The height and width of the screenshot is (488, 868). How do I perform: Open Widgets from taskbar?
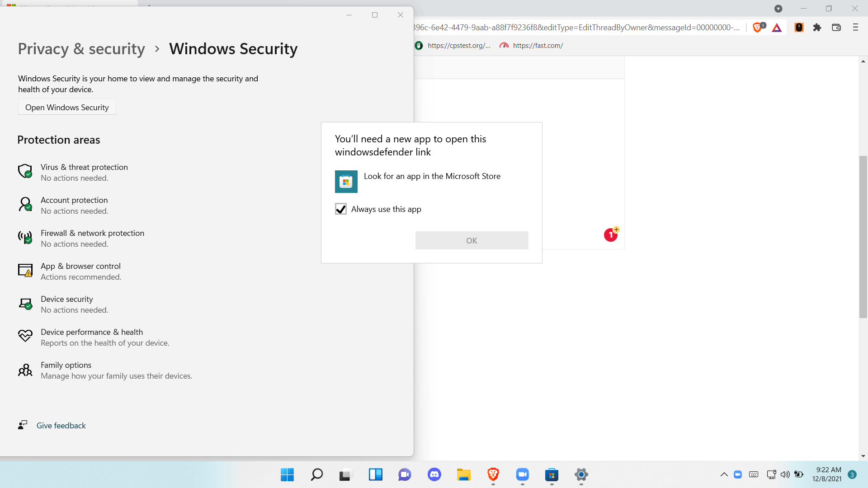pos(375,474)
